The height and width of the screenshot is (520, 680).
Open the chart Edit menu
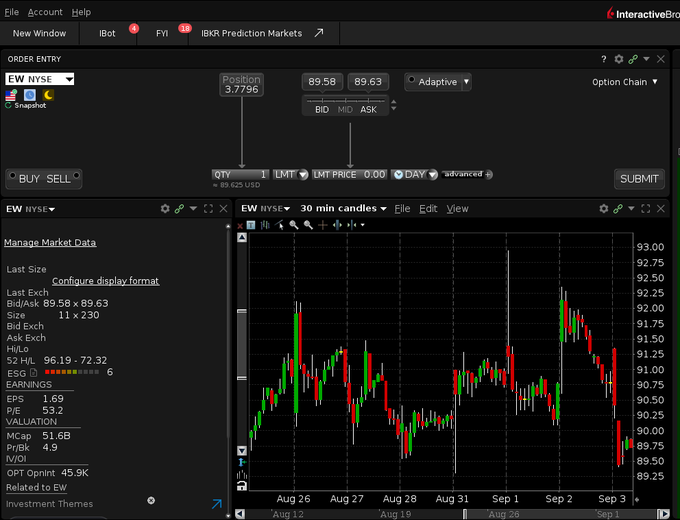click(428, 209)
